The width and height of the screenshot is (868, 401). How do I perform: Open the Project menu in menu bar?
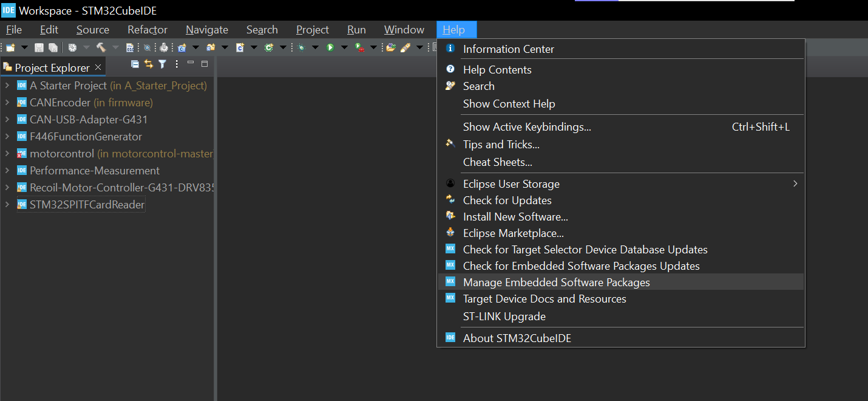tap(312, 30)
